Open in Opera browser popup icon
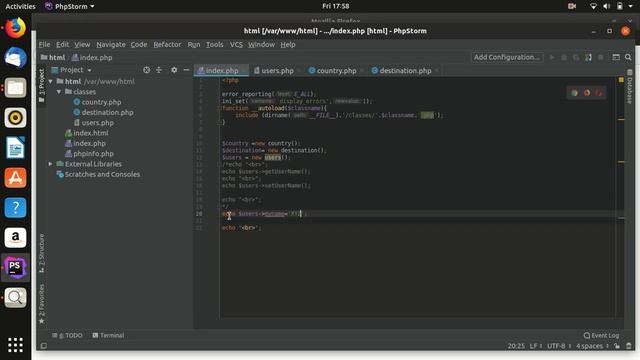Screen dimensions: 640x360 click(x=599, y=93)
